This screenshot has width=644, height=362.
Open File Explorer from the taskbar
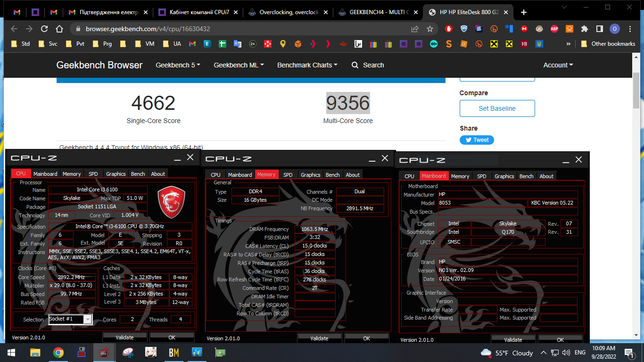[35, 352]
